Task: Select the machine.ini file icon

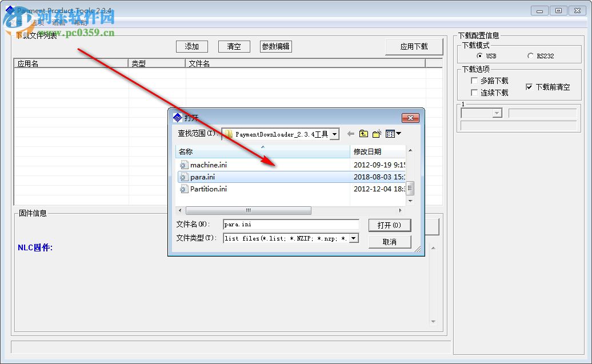Action: pyautogui.click(x=184, y=165)
